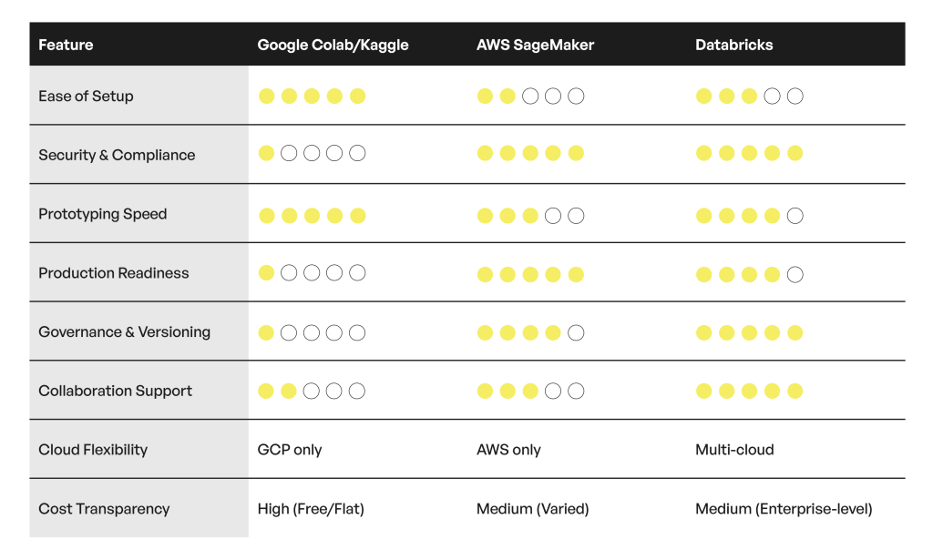Click the GCP only cell
Screen dimensions: 933x560
(290, 450)
